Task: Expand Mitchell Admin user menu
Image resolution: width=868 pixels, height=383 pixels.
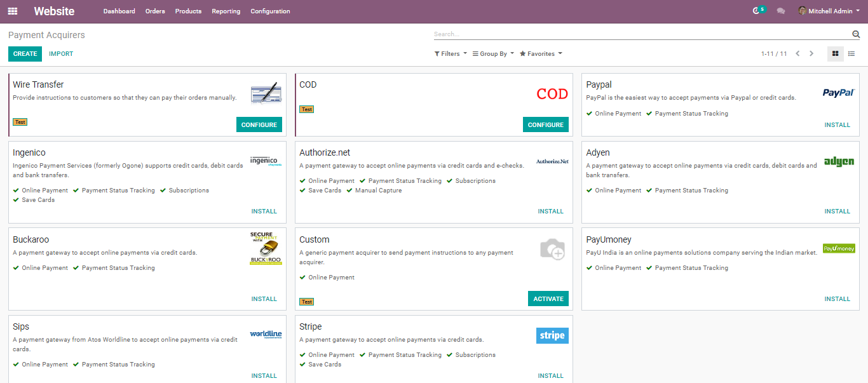Action: (x=829, y=11)
